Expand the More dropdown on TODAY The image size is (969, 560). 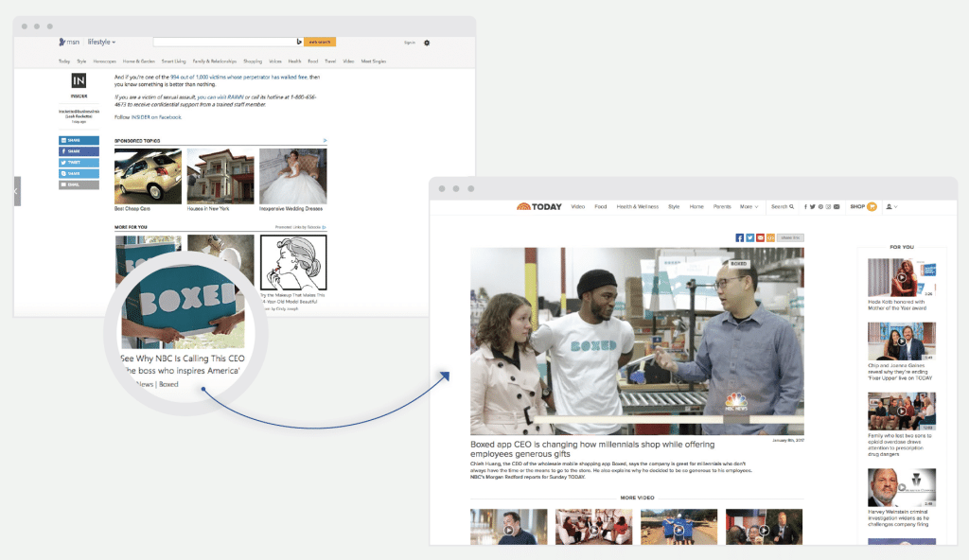pos(749,206)
